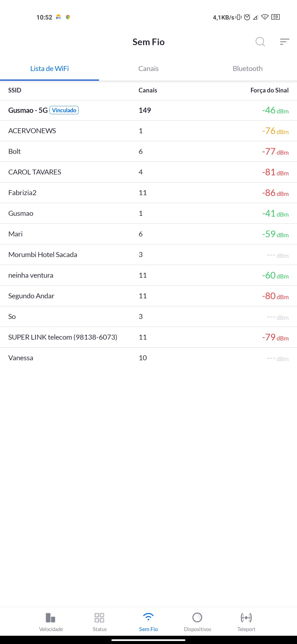This screenshot has height=644, width=297.
Task: Open Teleport icon in bottom bar
Action: click(x=246, y=618)
